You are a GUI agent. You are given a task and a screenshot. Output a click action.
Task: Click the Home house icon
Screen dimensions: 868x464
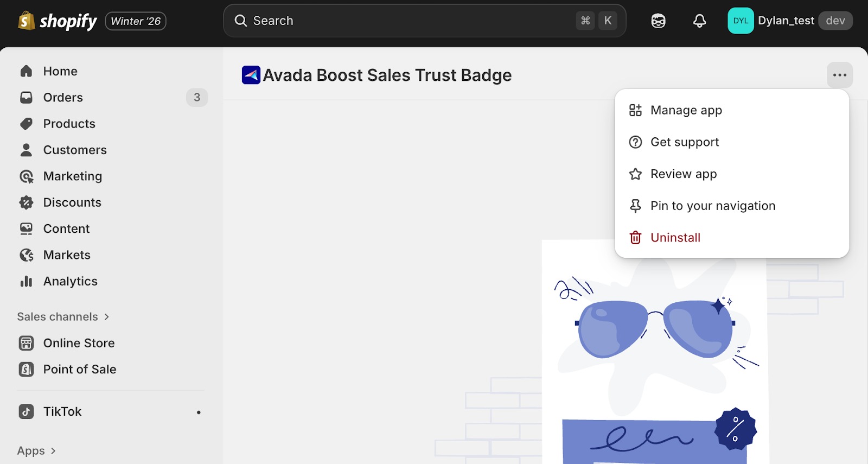click(26, 71)
